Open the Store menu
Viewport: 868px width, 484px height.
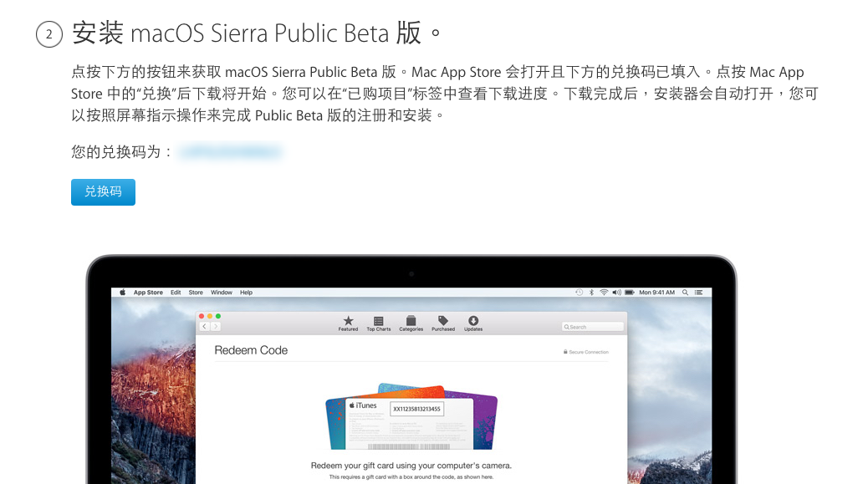click(x=196, y=292)
